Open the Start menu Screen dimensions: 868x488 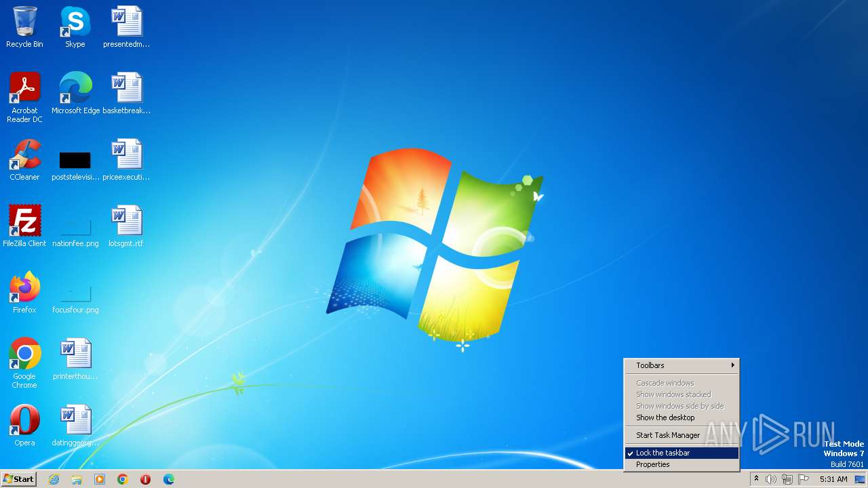pyautogui.click(x=18, y=479)
